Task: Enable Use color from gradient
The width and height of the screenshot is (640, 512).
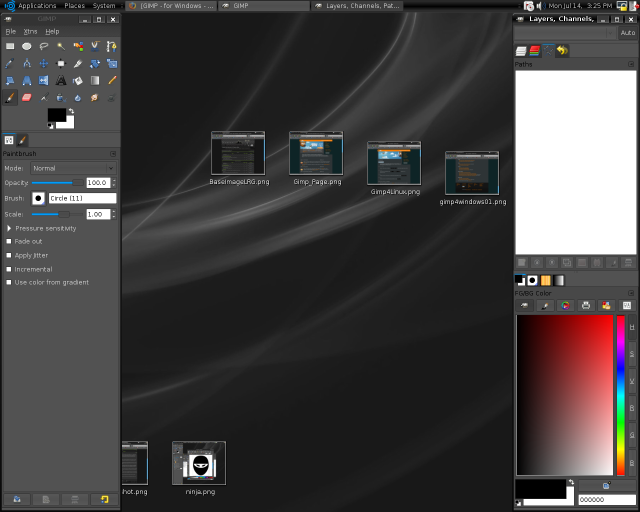Action: point(9,282)
